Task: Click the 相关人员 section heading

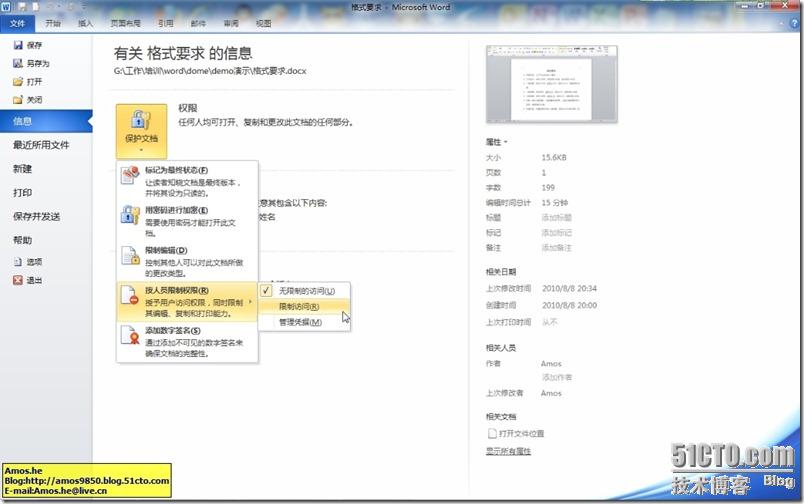Action: (x=501, y=348)
